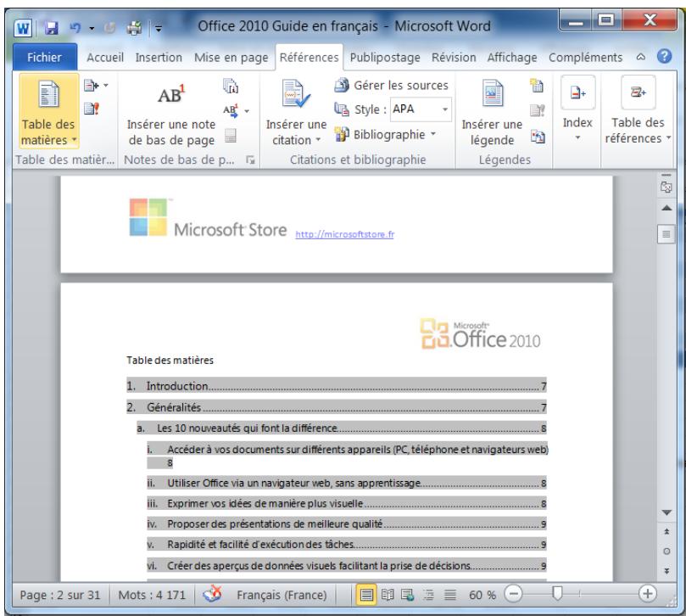Image resolution: width=686 pixels, height=616 pixels.
Task: Click the Update Table of Figures icon
Action: [538, 110]
